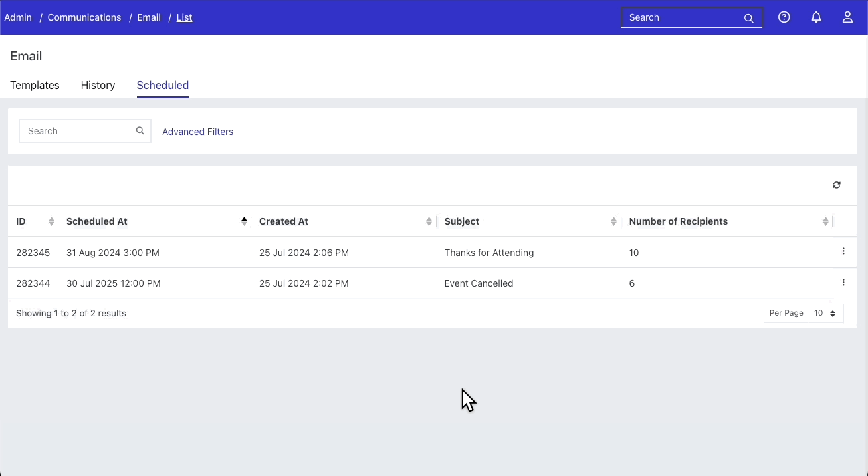The image size is (868, 476).
Task: Sort by Created At column arrows
Action: pos(429,221)
